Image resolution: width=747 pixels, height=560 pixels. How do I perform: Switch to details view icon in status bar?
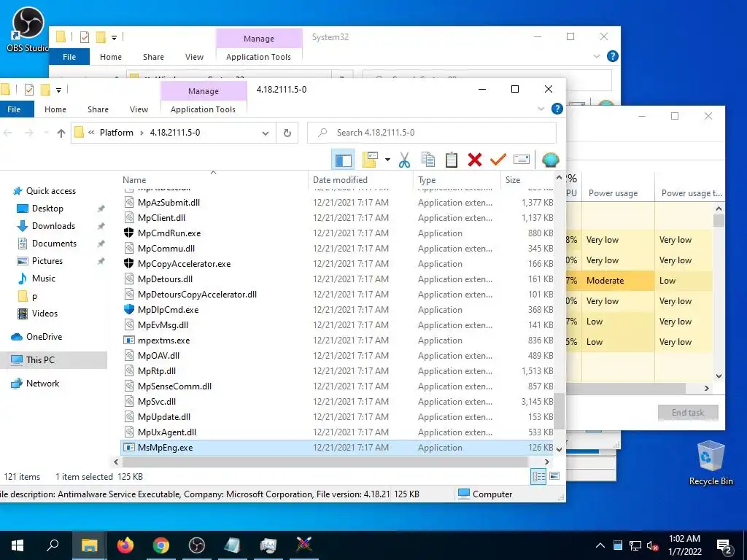tap(538, 476)
